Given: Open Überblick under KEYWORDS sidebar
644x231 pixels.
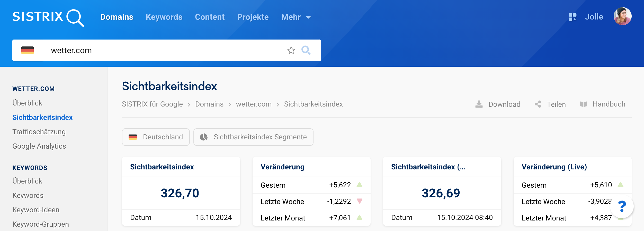Looking at the screenshot, I should (x=27, y=181).
